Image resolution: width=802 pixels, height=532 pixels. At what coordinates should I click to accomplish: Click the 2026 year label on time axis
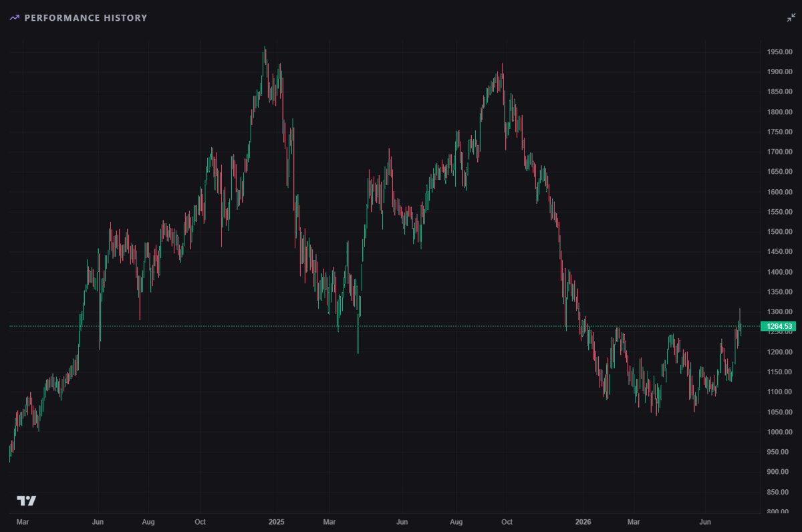point(583,521)
